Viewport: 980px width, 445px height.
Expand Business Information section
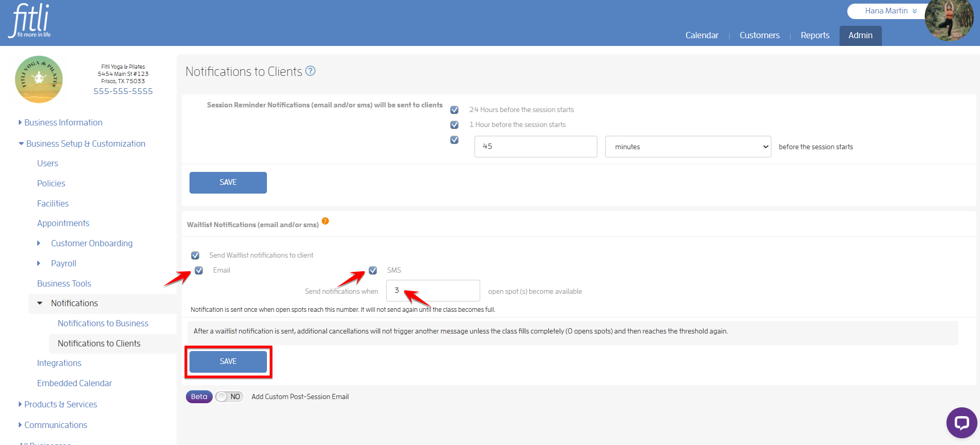60,122
